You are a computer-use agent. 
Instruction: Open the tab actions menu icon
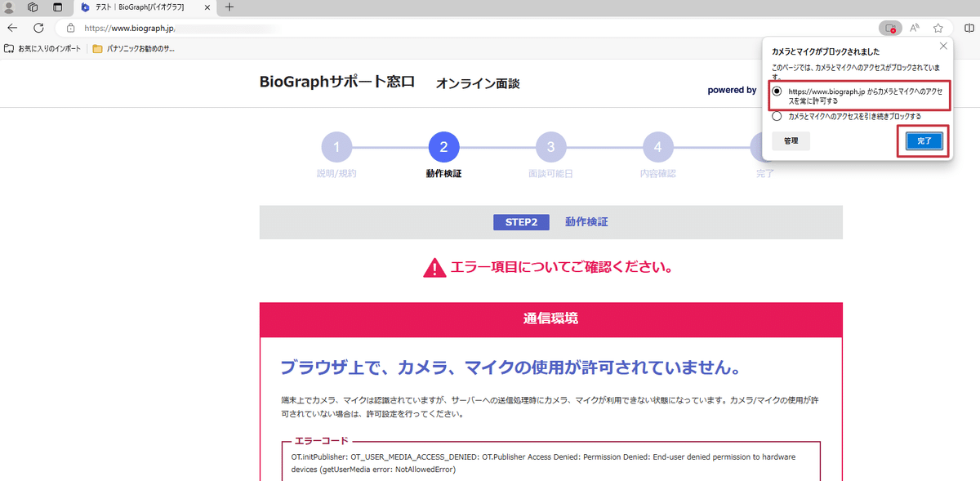[x=58, y=7]
